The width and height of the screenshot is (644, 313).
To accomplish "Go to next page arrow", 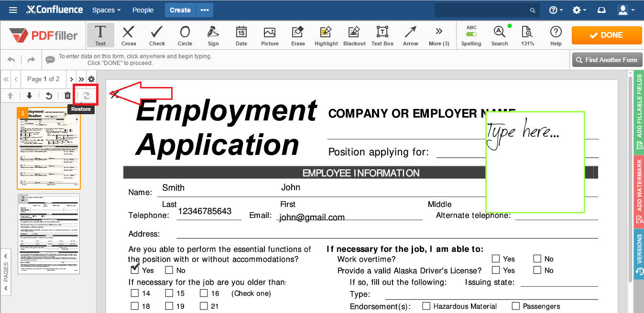I will tap(72, 79).
